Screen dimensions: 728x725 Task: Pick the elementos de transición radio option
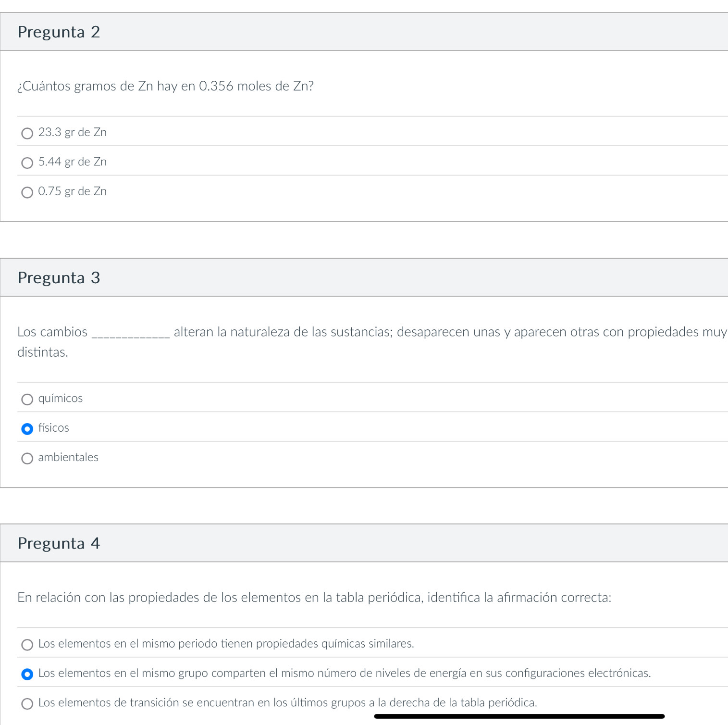point(27,704)
